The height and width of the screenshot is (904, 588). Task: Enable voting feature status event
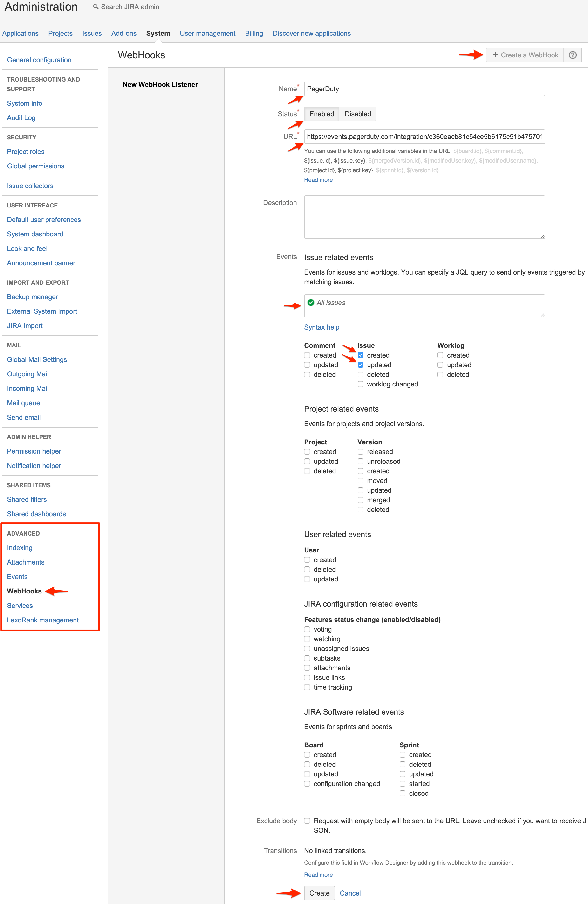[x=307, y=629]
